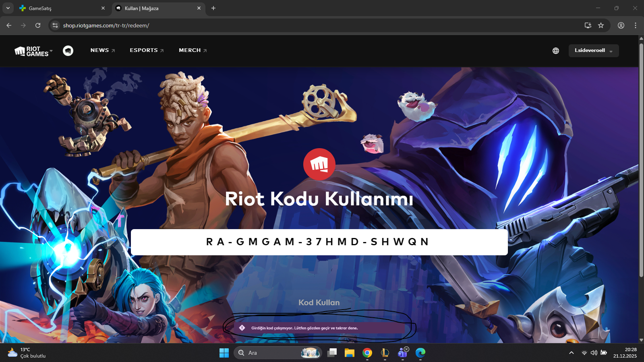Click the Kod Kullan button
This screenshot has height=362, width=644.
[x=319, y=302]
